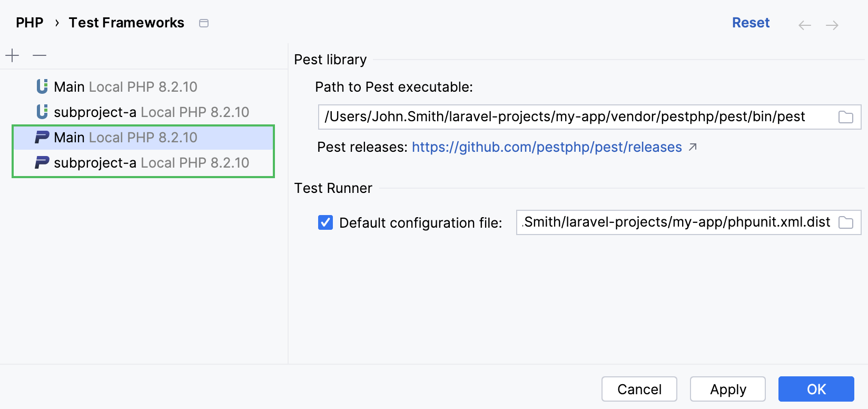Screen dimensions: 868x409
Task: Click the PHPUnit icon beside Main entry
Action: [x=42, y=86]
